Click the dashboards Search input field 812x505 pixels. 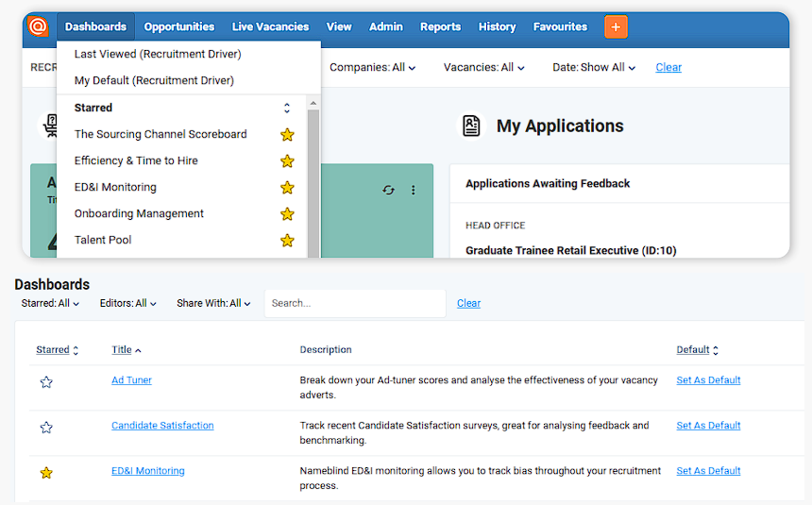(x=355, y=304)
